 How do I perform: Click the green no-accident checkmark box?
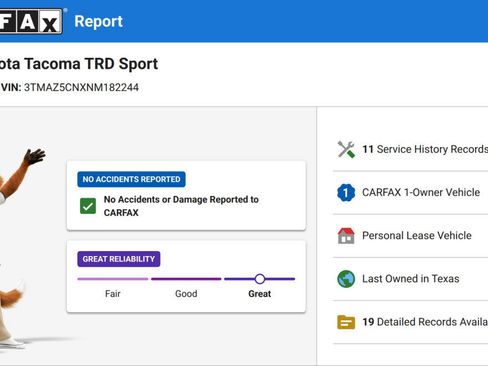pyautogui.click(x=88, y=206)
